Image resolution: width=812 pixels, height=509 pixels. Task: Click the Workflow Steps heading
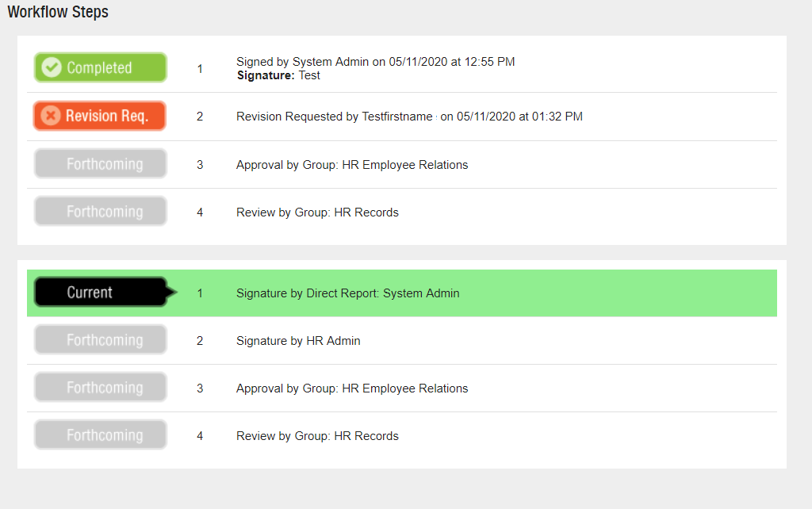coord(58,12)
